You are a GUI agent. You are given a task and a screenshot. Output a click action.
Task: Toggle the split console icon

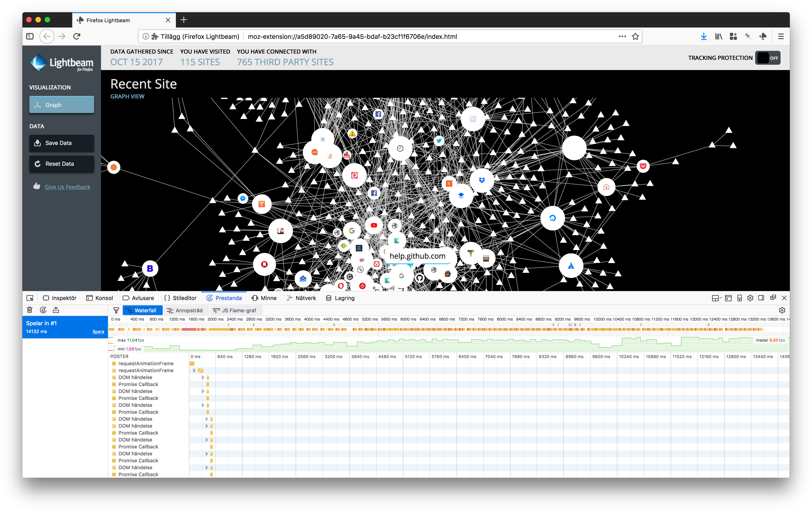(x=728, y=298)
